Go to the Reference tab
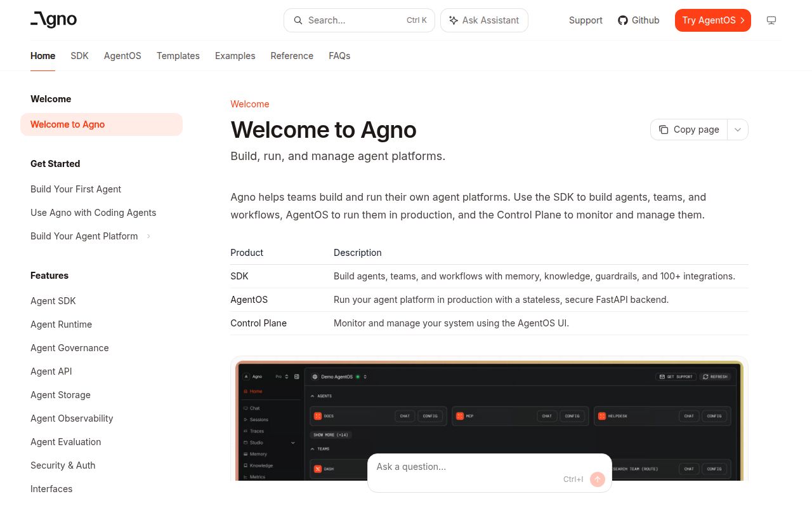Screen dimensions: 812x508 [292, 56]
